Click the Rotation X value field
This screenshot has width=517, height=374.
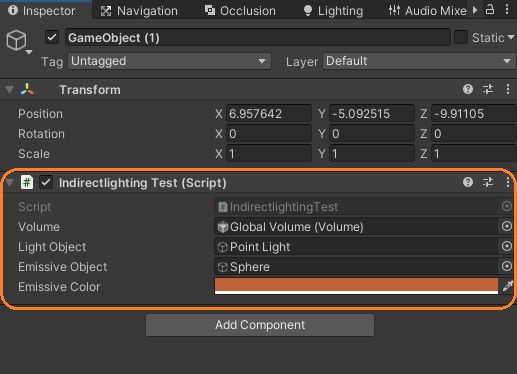(269, 134)
